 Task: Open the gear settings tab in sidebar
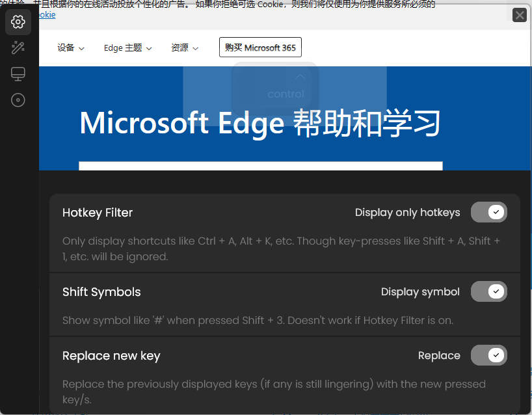pos(18,22)
